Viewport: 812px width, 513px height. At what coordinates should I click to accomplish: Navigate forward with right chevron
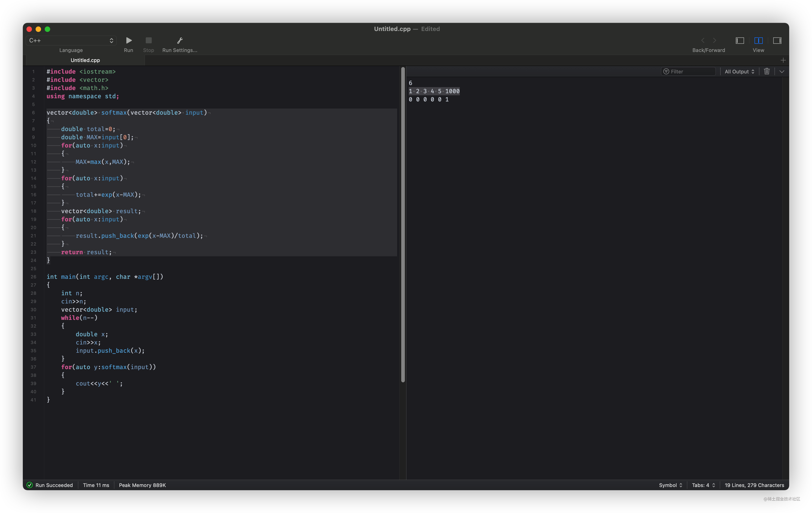tap(715, 40)
